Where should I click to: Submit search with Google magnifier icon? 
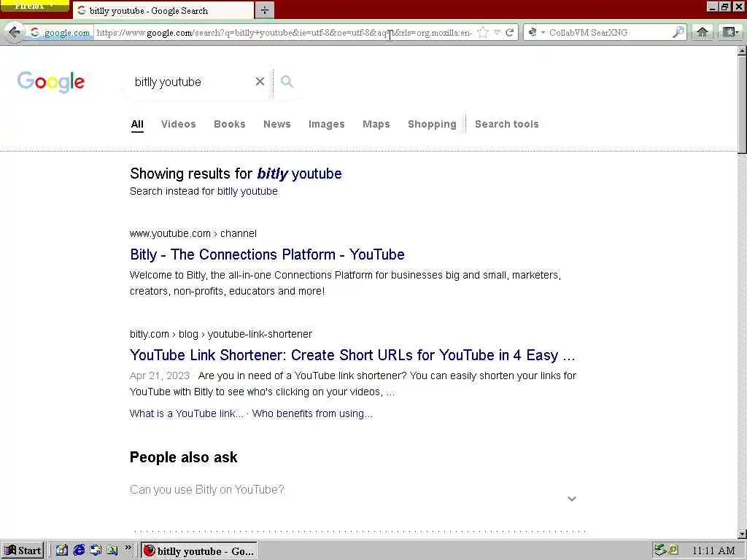tap(287, 82)
